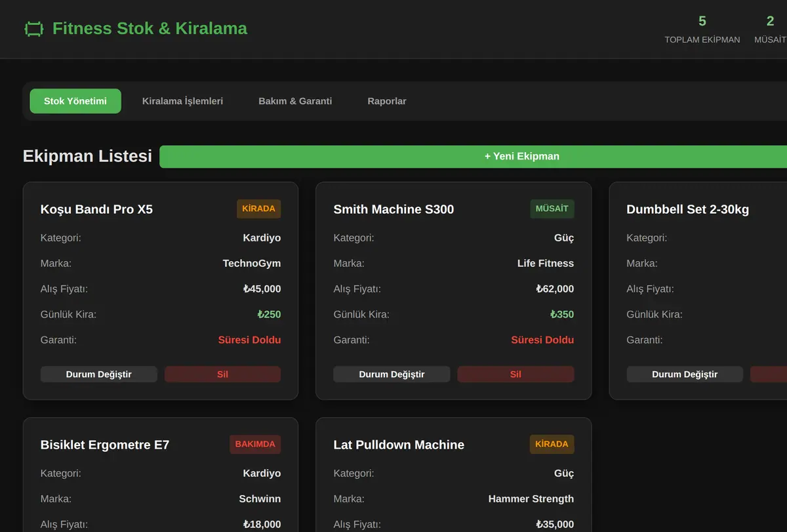Switch to Kiralama İşlemleri tab
This screenshot has width=787, height=532.
coord(182,101)
